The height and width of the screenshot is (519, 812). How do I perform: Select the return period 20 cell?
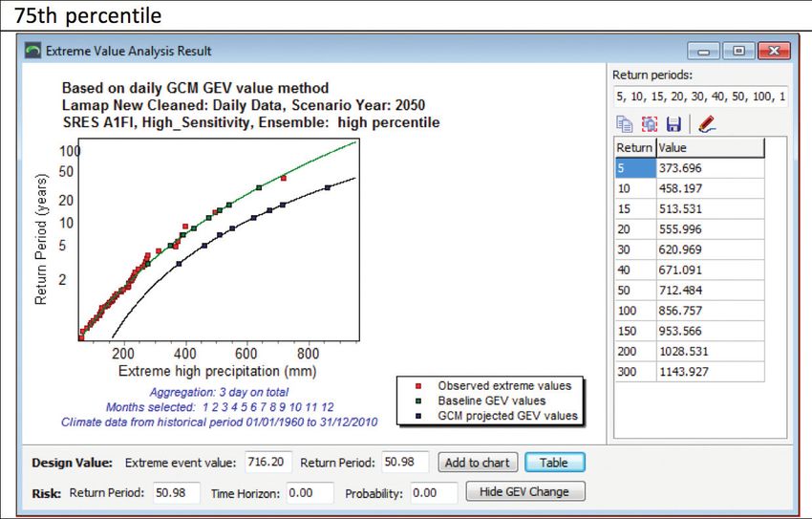[x=635, y=229]
